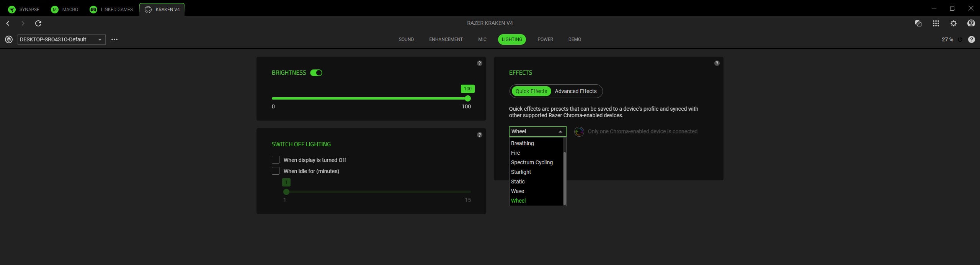This screenshot has height=265, width=980.
Task: Click the refresh icon in the toolbar
Action: click(x=38, y=23)
